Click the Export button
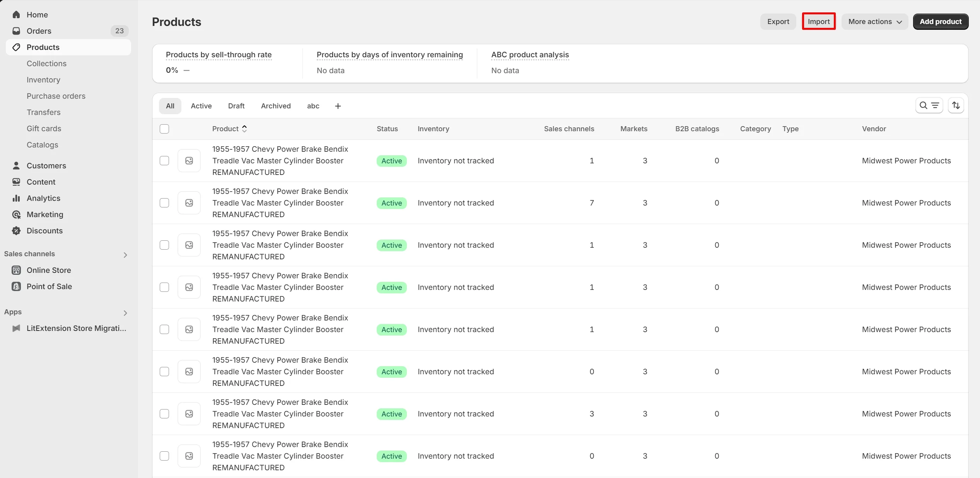Screen dimensions: 980x478 [x=778, y=22]
